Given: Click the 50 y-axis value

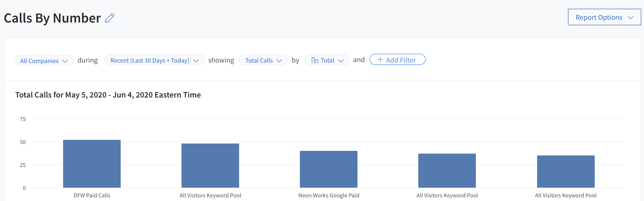Looking at the screenshot, I should pos(23,142).
